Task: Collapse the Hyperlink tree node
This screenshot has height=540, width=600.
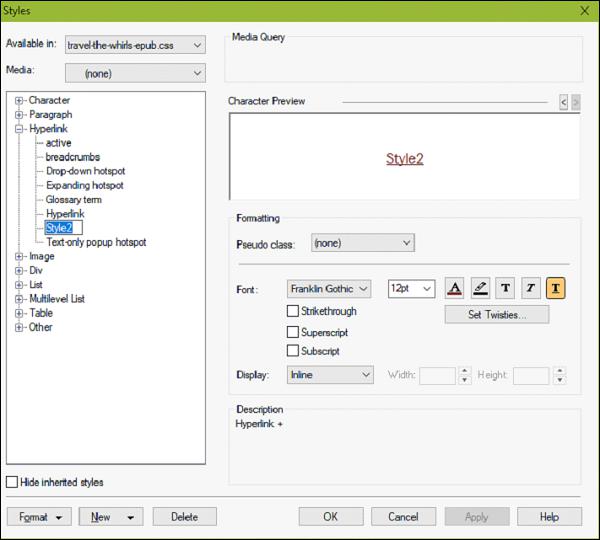Action: pos(19,129)
